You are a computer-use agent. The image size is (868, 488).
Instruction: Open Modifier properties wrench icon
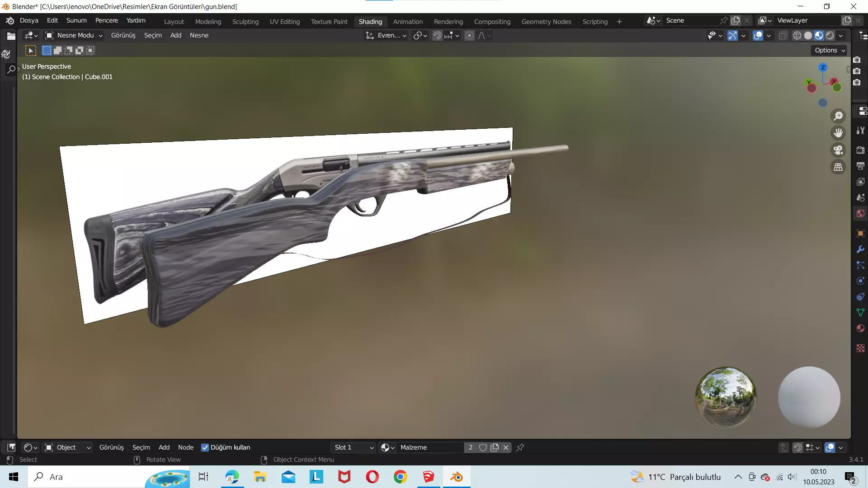pyautogui.click(x=860, y=249)
